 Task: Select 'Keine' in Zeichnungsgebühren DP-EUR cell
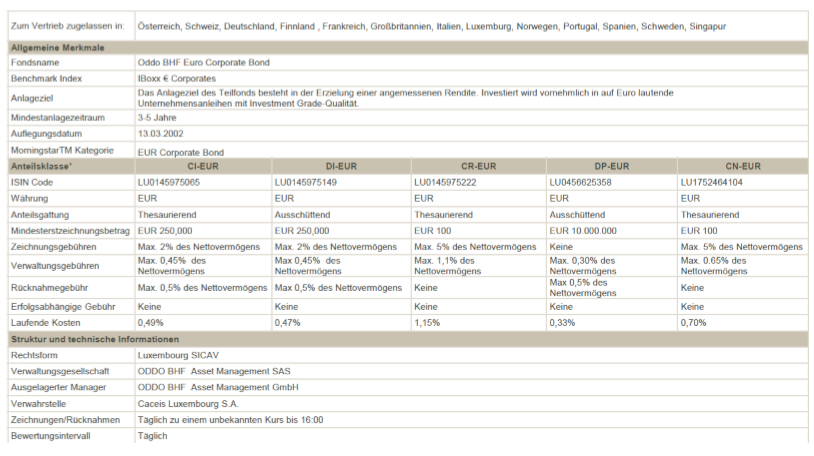click(561, 247)
